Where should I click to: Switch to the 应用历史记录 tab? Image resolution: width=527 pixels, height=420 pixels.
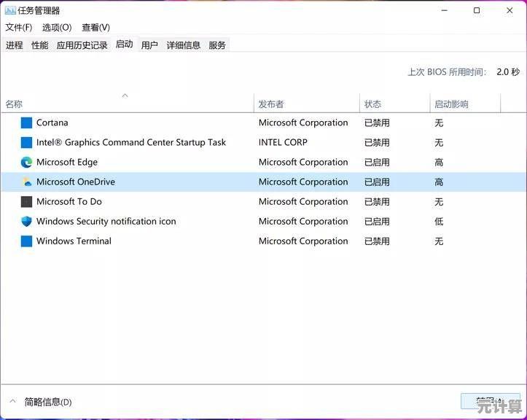click(x=82, y=45)
